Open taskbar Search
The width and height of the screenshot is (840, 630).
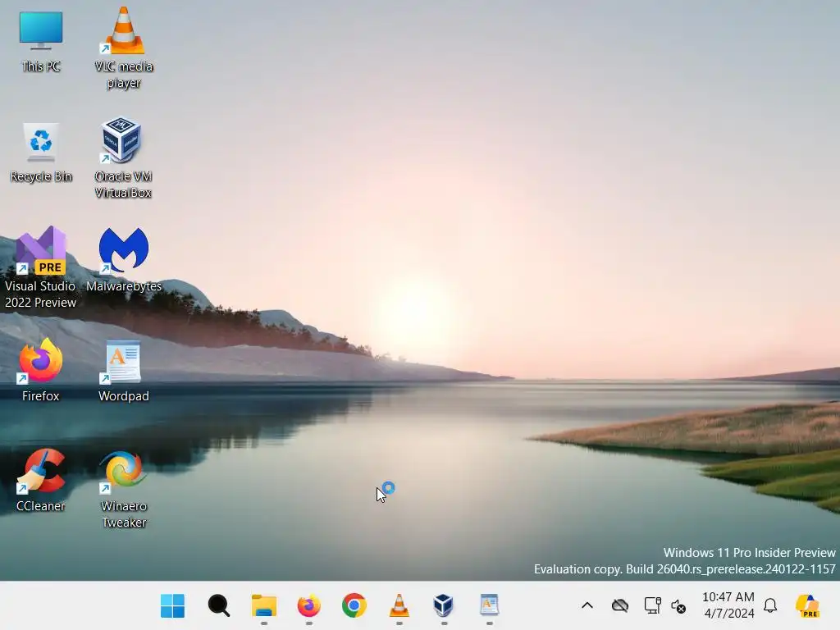218,606
